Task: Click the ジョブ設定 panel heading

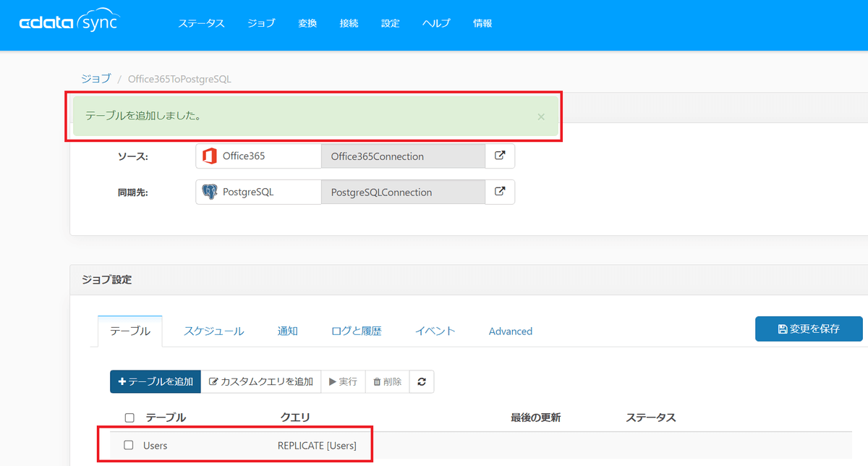Action: [106, 279]
